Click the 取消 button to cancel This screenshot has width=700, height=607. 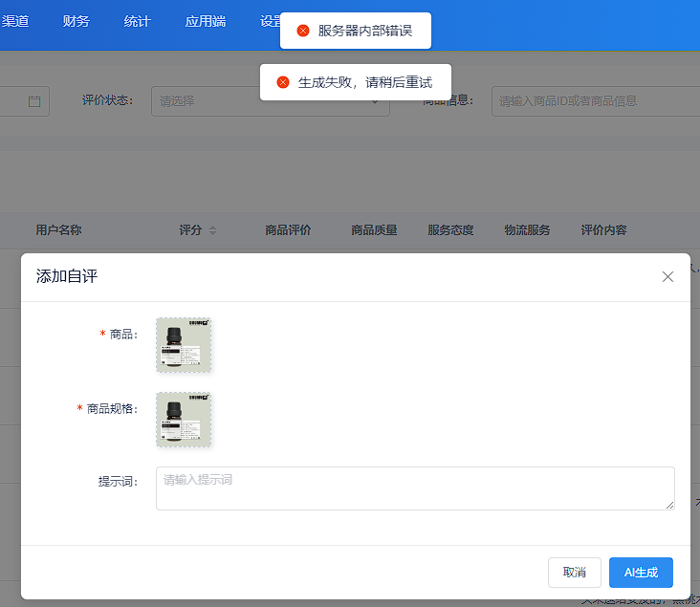[x=574, y=572]
